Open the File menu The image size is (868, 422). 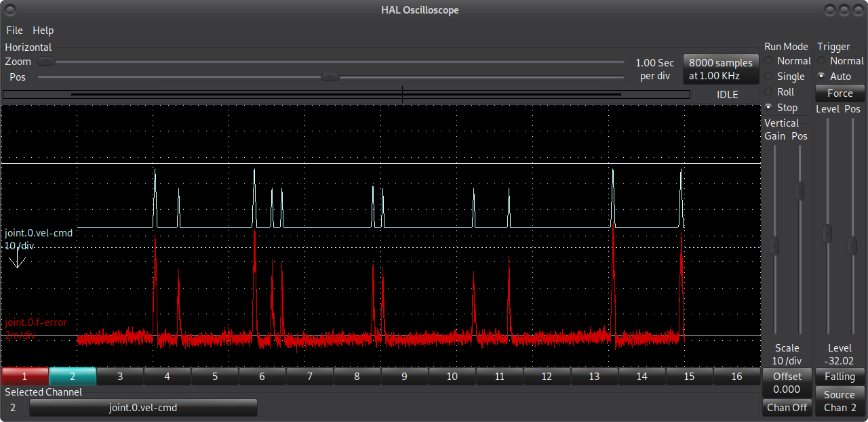(x=14, y=30)
